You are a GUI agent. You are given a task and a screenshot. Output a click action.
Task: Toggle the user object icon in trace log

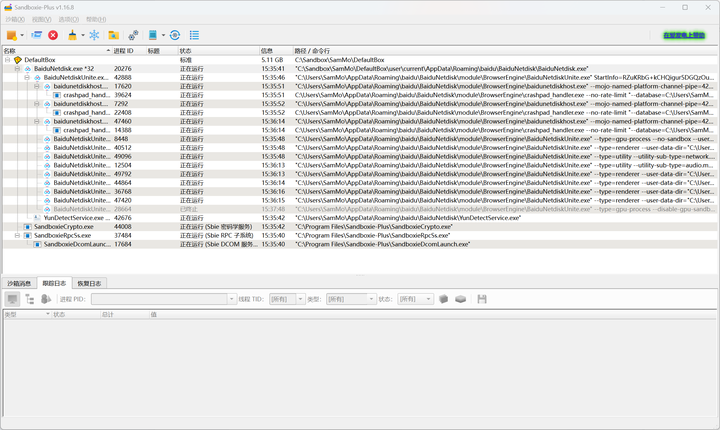[x=46, y=299]
